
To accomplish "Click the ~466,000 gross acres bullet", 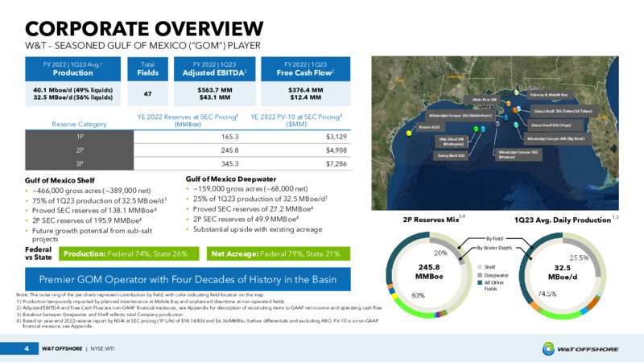I will coord(91,191).
